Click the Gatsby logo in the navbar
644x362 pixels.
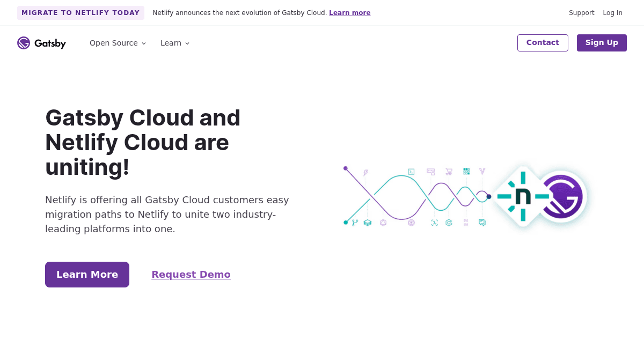41,43
